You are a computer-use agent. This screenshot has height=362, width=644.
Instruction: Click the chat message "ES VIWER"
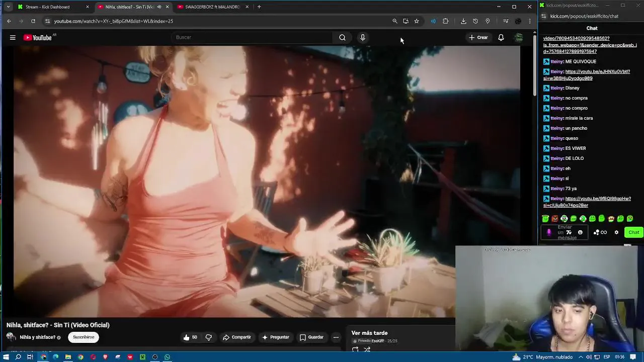576,148
